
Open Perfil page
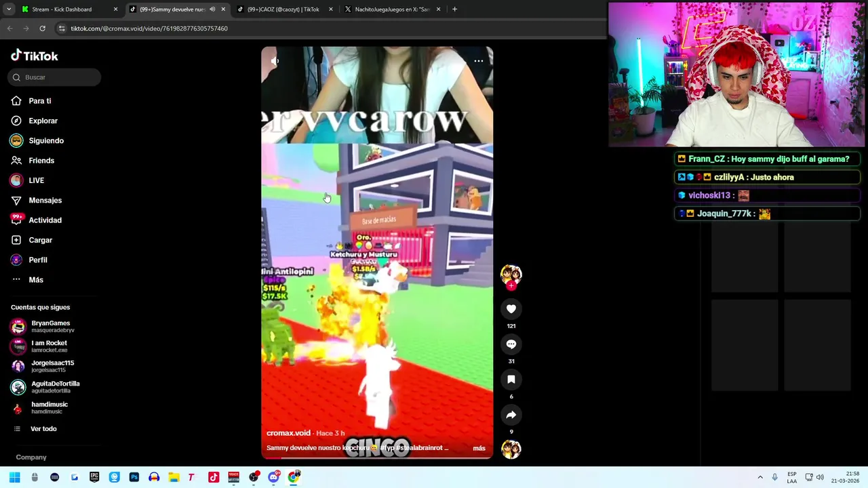point(37,260)
